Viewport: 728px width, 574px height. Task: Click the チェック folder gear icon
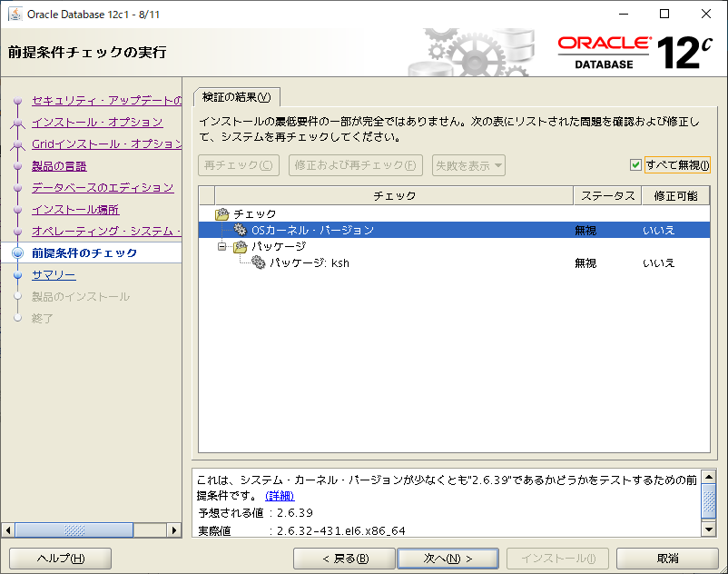[x=222, y=214]
